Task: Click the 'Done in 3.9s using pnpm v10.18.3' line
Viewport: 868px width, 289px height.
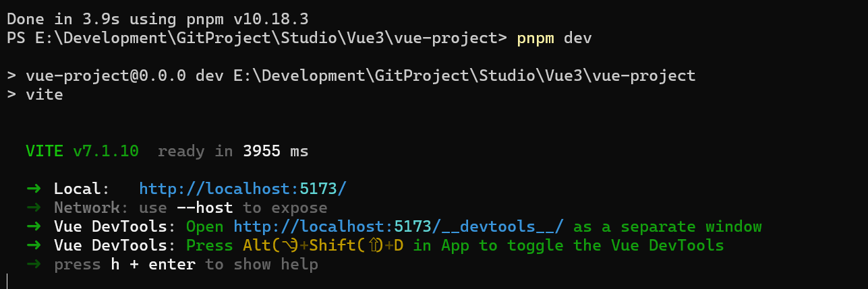Action: pos(158,19)
